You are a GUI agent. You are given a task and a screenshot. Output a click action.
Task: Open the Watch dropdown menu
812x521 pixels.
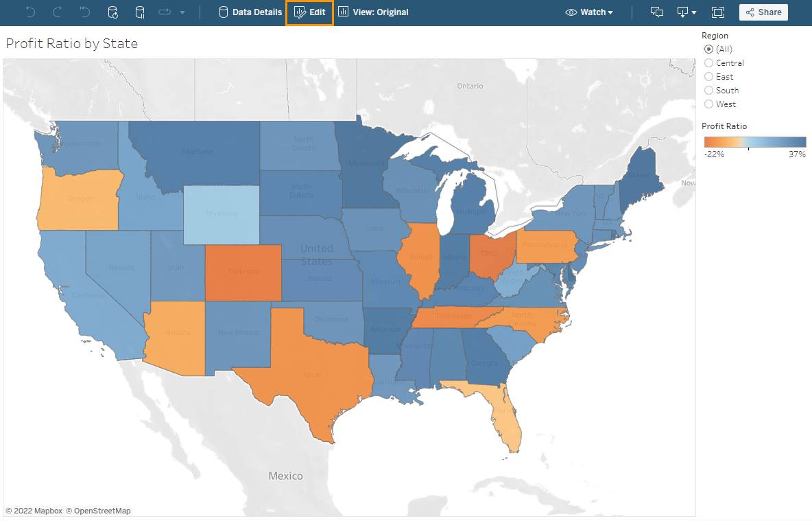(589, 12)
